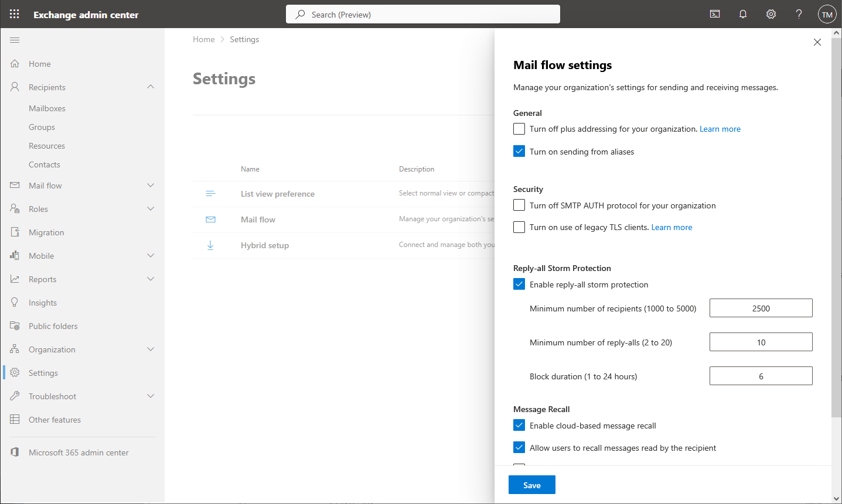Uncheck Turn on sending from aliases
Viewport: 842px width, 504px height.
519,152
